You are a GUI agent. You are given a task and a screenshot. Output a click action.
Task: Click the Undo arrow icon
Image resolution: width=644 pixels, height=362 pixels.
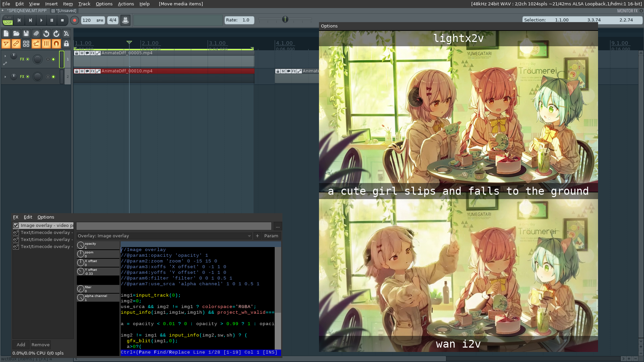[46, 34]
